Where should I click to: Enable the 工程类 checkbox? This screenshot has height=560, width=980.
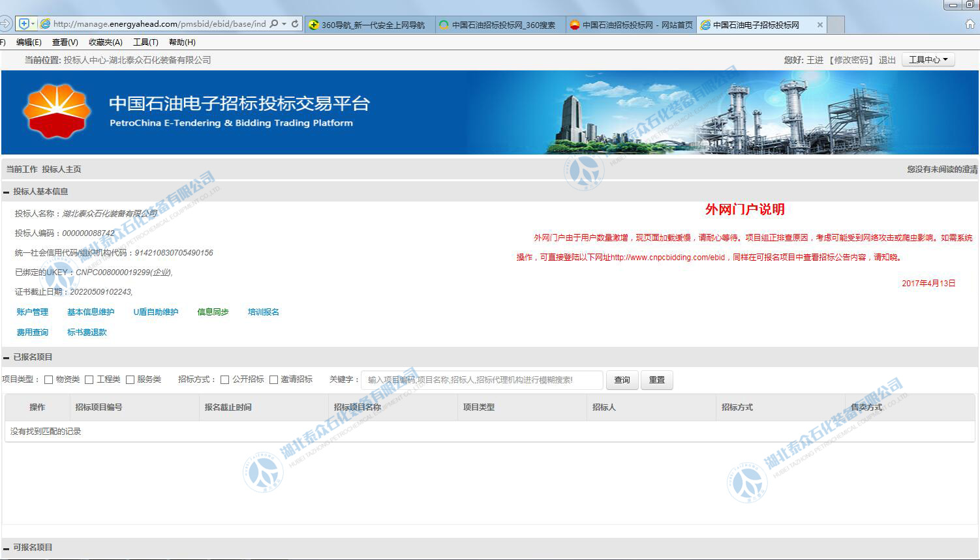click(89, 380)
